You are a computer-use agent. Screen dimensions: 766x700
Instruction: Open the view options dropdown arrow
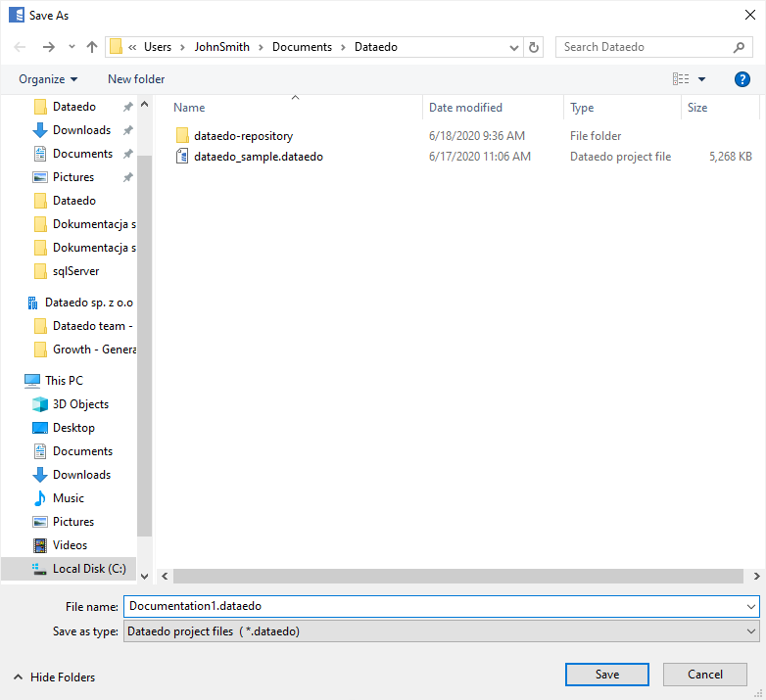point(701,79)
